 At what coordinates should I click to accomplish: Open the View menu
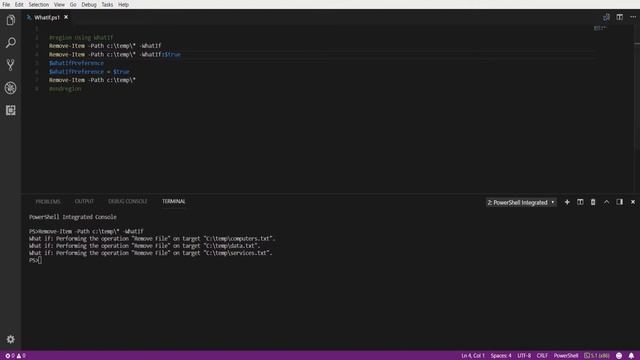(x=59, y=4)
